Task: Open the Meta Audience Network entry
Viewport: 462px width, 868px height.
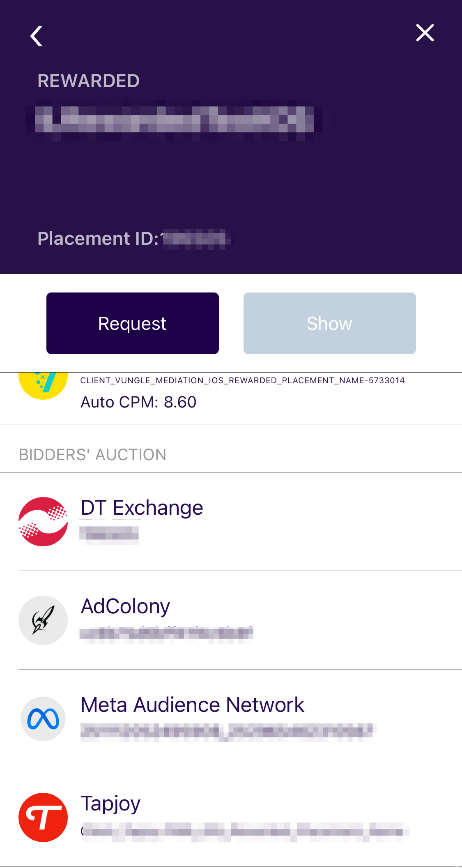Action: click(240, 719)
